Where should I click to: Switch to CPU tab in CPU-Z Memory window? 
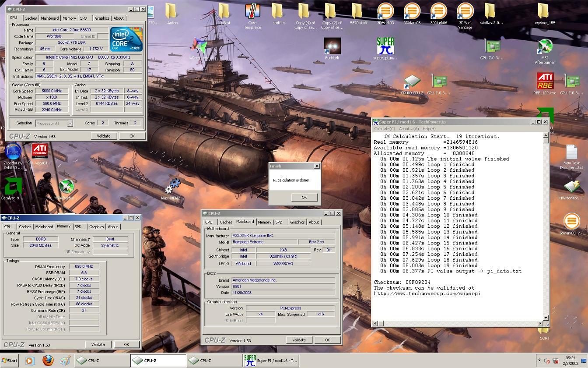tap(8, 226)
